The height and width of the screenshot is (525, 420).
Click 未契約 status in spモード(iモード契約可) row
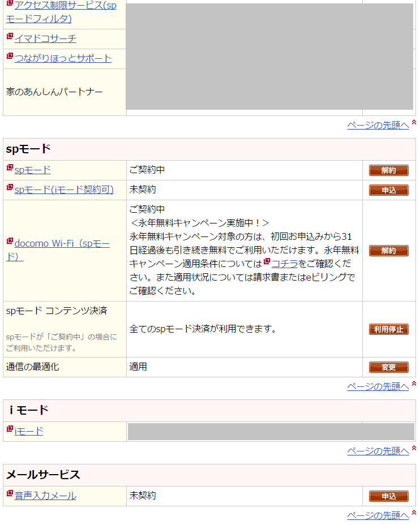point(143,190)
